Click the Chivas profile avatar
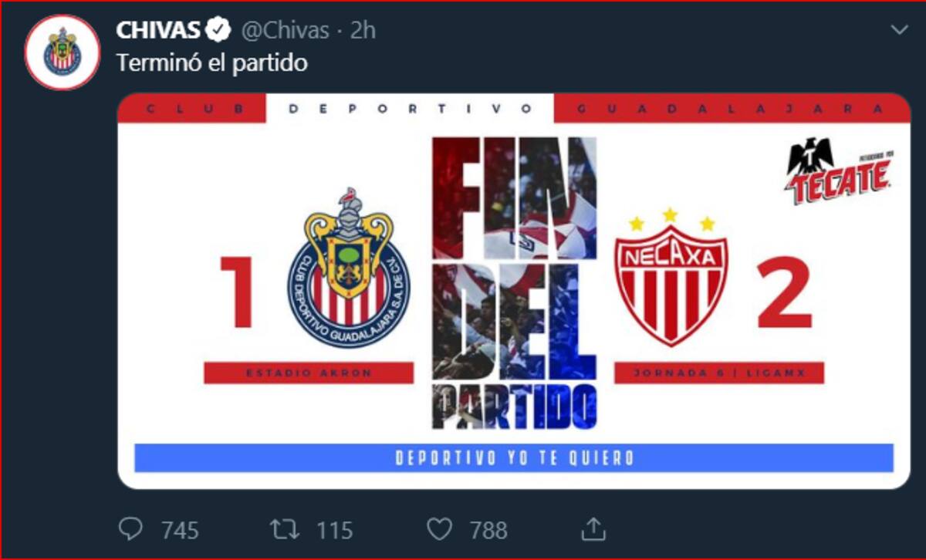This screenshot has width=926, height=560. point(63,52)
